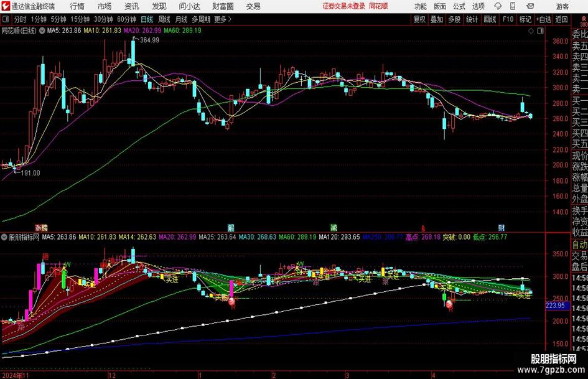The height and width of the screenshot is (379, 588).
Task: Switch to 15分钟 period tab
Action: pos(80,19)
